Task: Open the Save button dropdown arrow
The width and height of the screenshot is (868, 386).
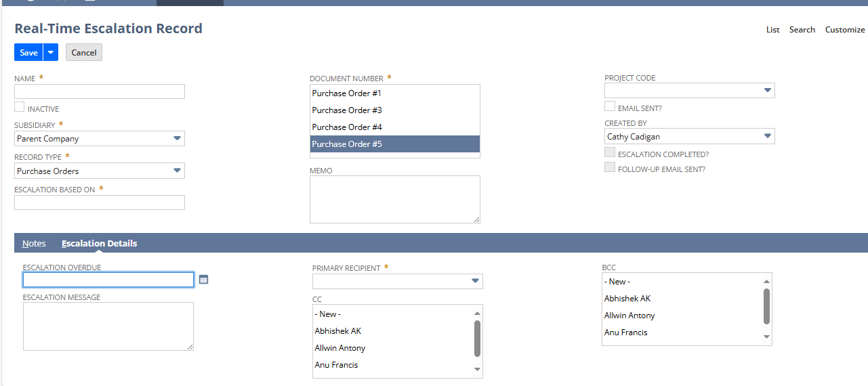Action: coord(51,53)
